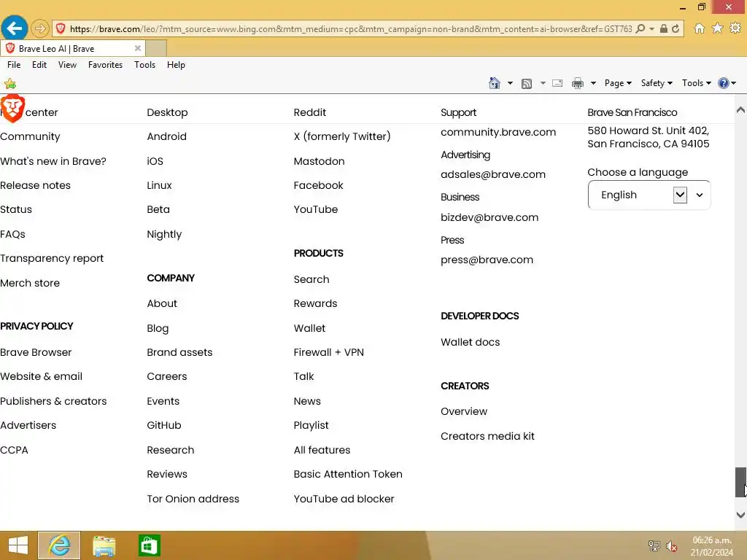Click the blue Help icon in command bar

[723, 83]
